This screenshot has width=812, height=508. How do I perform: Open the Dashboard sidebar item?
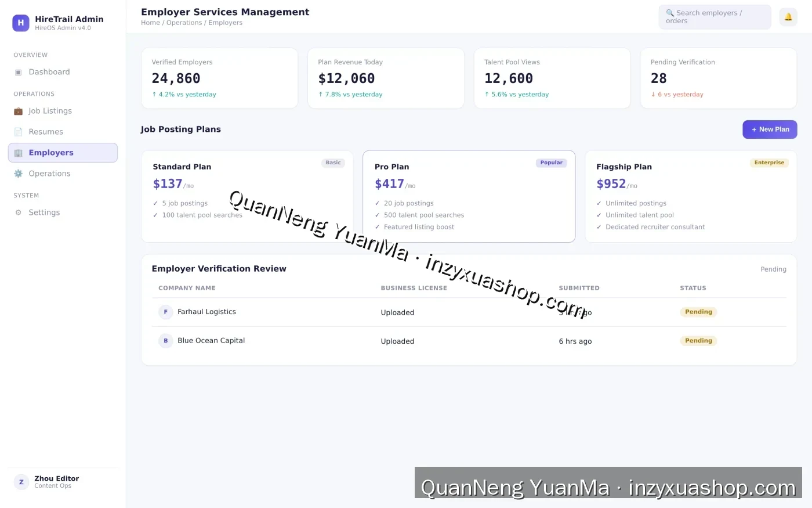point(63,72)
